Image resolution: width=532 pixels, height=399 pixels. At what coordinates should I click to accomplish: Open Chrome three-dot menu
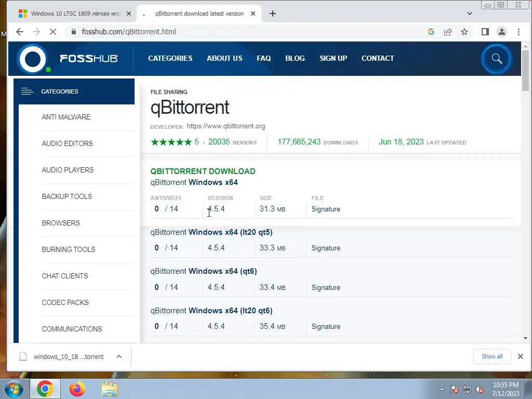pos(518,32)
